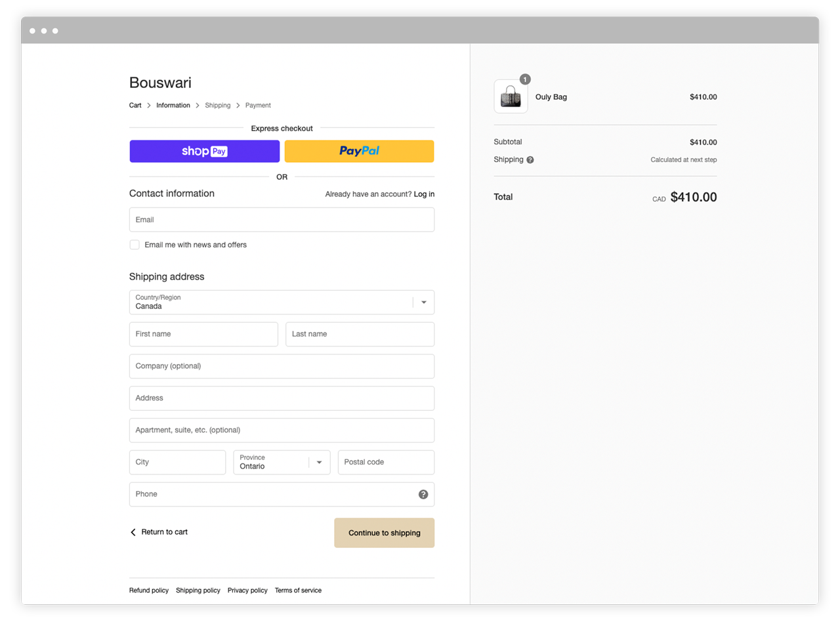Open the Province dropdown showing Ontario
This screenshot has width=840, height=628.
pos(282,462)
